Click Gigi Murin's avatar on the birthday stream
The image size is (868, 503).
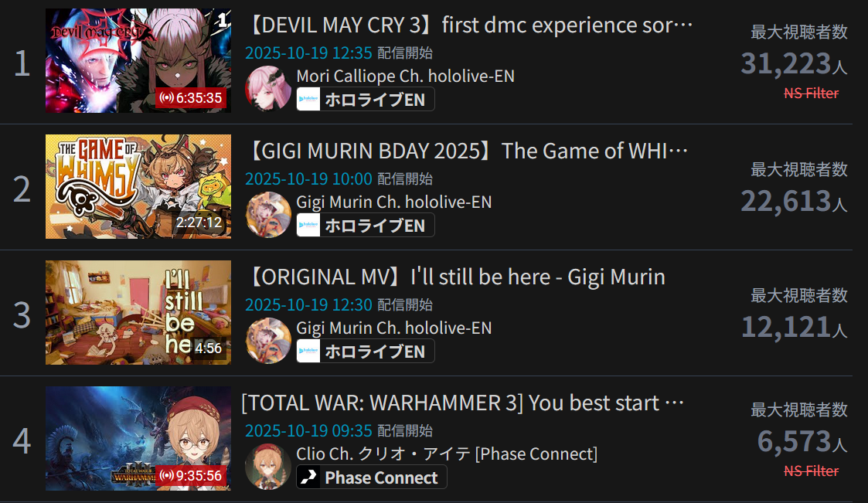pyautogui.click(x=268, y=215)
